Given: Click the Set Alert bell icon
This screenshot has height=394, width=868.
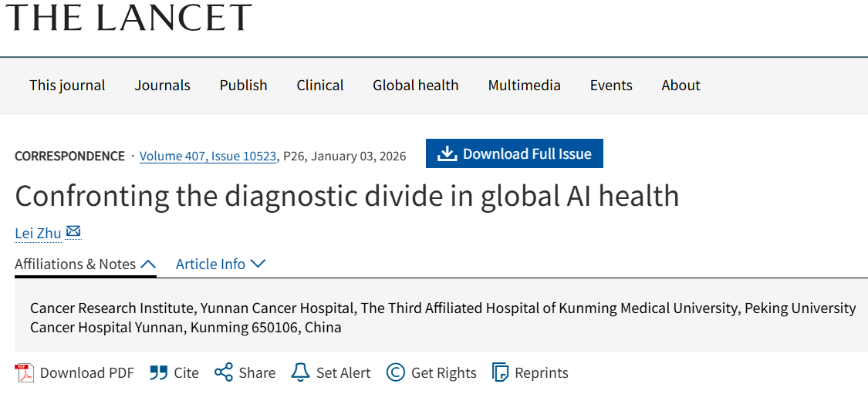Looking at the screenshot, I should click(x=300, y=373).
